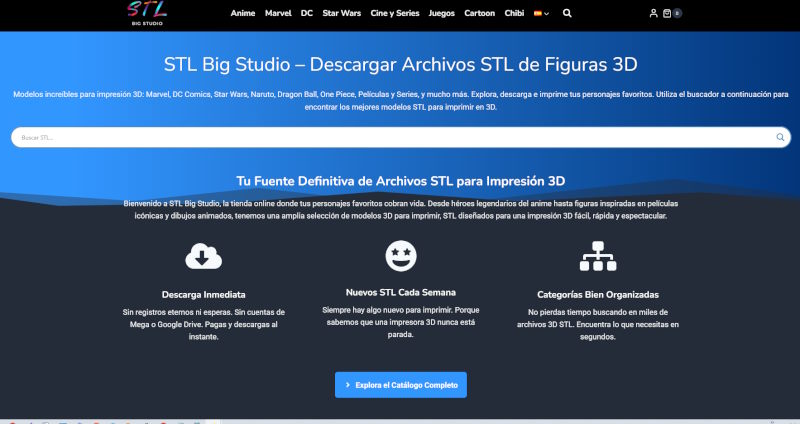Image resolution: width=800 pixels, height=424 pixels.
Task: Open the shopping cart icon
Action: tap(667, 13)
